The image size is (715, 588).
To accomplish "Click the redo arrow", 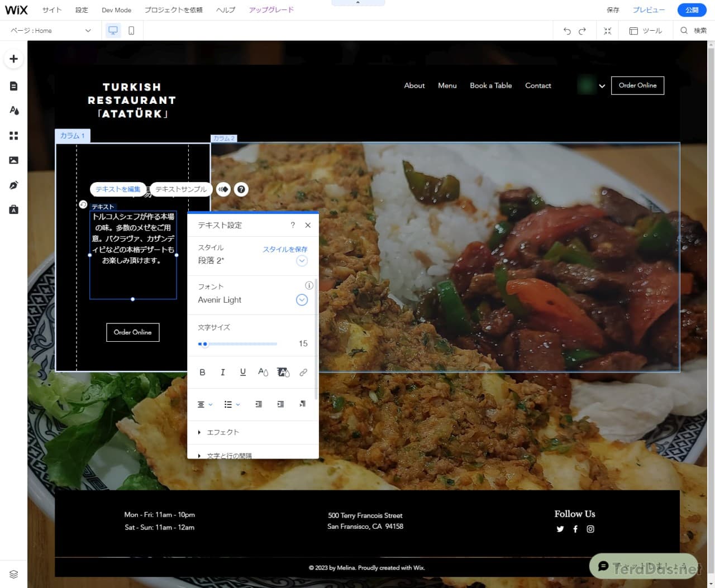I will pyautogui.click(x=582, y=31).
